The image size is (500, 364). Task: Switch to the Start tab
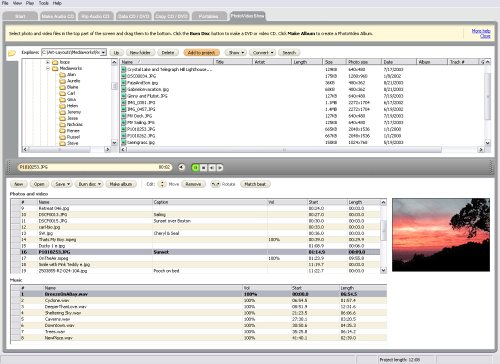click(x=20, y=16)
